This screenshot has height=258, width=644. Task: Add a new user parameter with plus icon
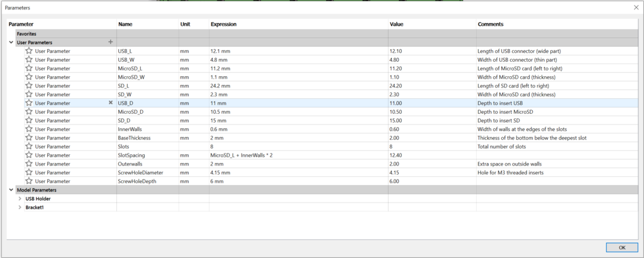[x=110, y=42]
